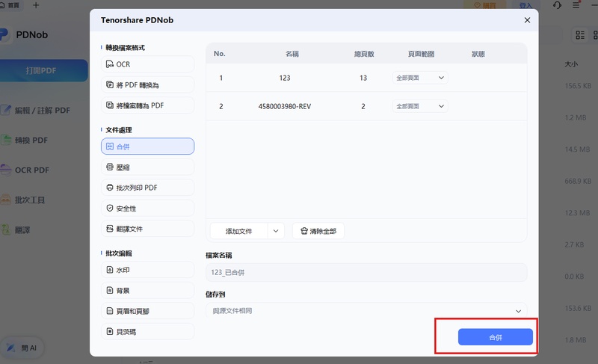Open the 貝茨碼 Bates number option
The height and width of the screenshot is (364, 598).
coord(147,332)
